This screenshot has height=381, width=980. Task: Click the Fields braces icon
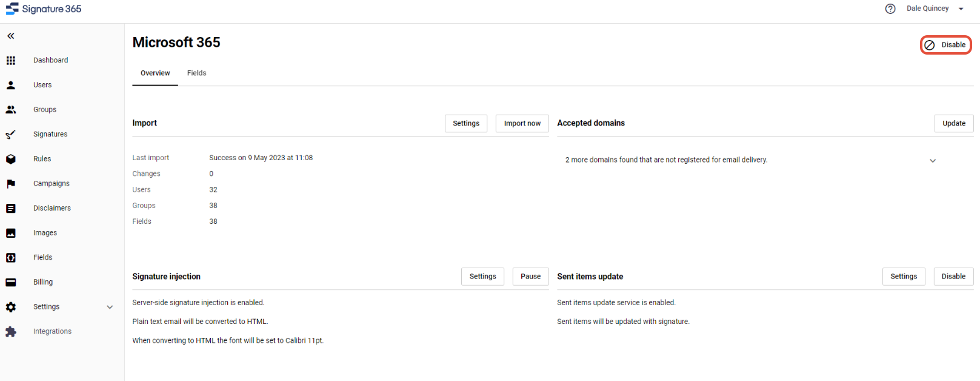11,257
